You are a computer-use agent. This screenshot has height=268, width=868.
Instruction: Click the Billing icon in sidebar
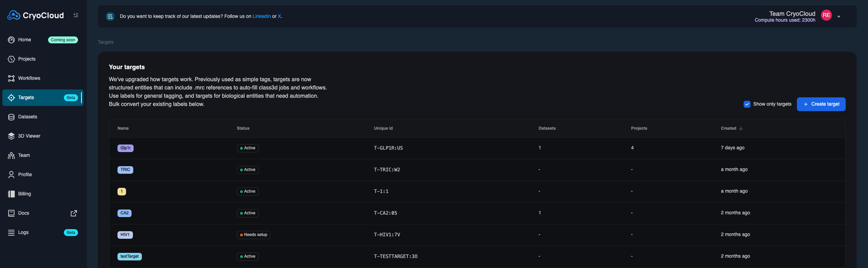point(11,194)
